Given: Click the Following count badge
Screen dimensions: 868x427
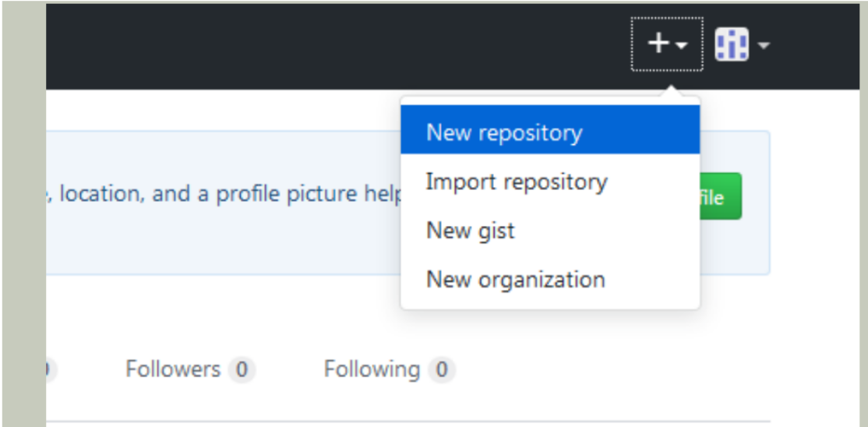Looking at the screenshot, I should 442,369.
